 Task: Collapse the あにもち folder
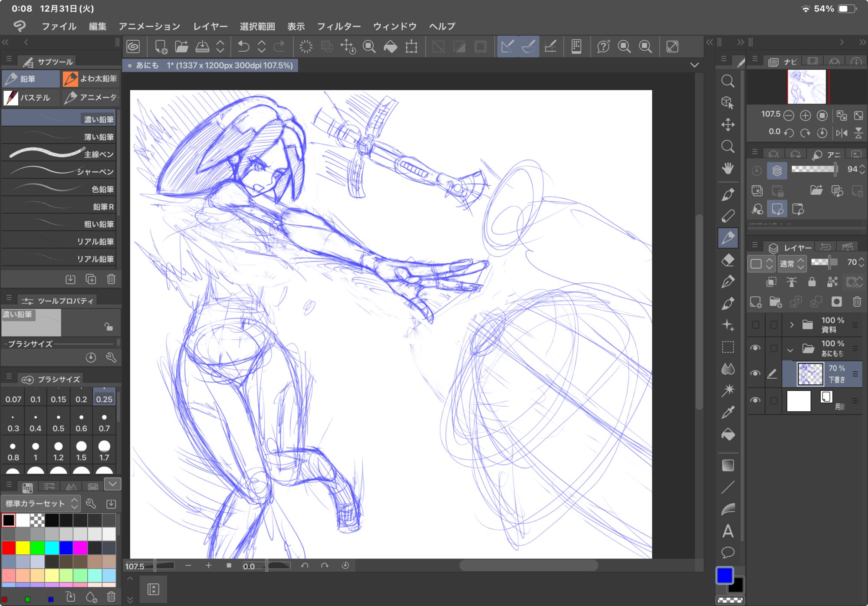[x=790, y=350]
